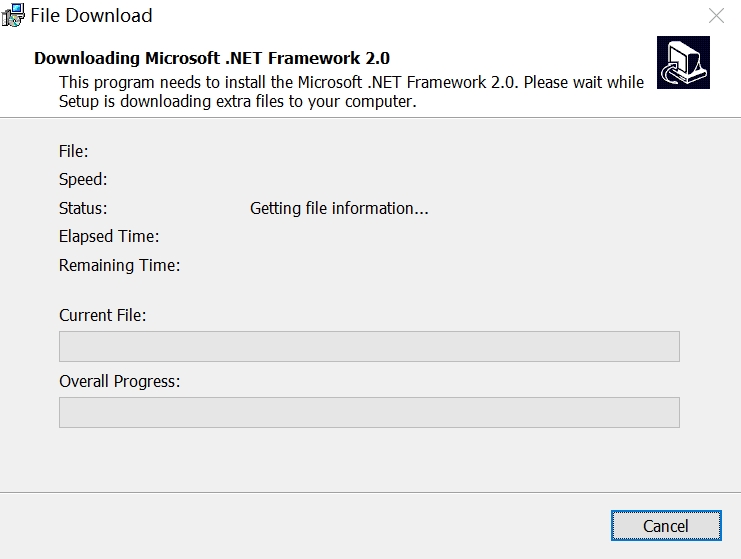Click the 'This program needs to install' description

351,82
